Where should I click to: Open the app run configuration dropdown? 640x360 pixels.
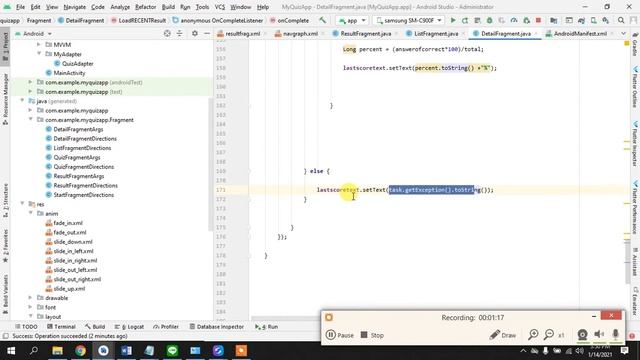[x=352, y=20]
